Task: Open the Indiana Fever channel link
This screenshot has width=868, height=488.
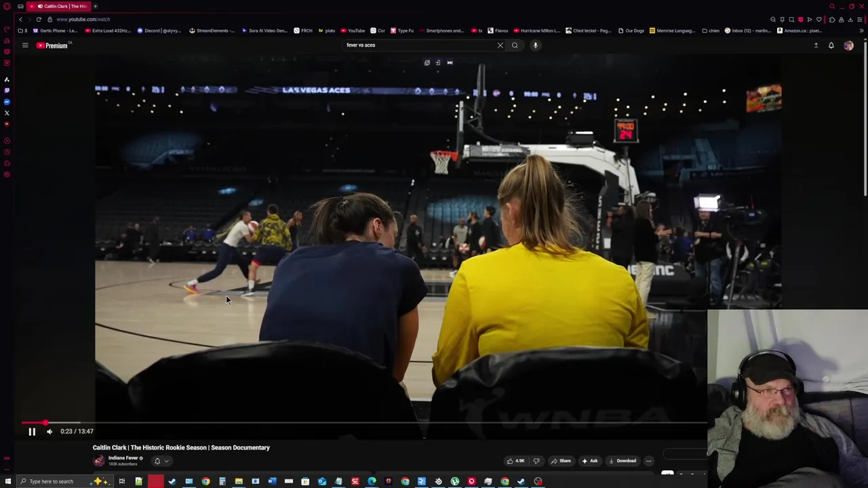Action: tap(123, 458)
